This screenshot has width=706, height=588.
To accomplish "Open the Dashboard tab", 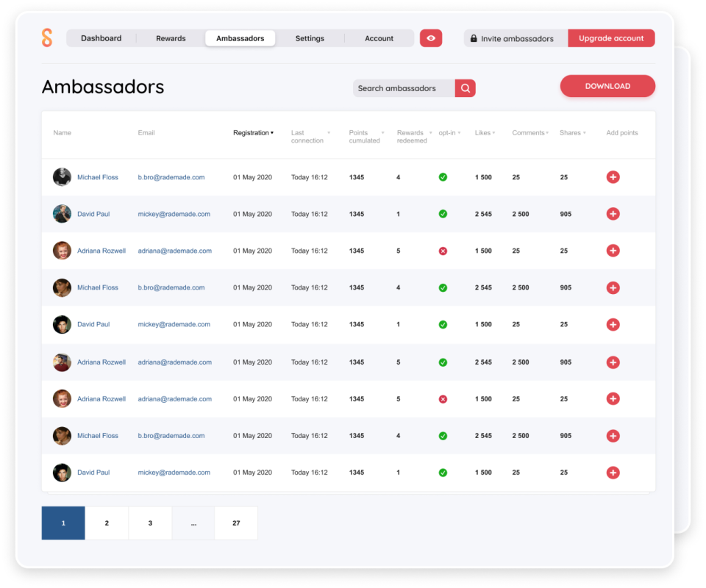I will coord(101,38).
